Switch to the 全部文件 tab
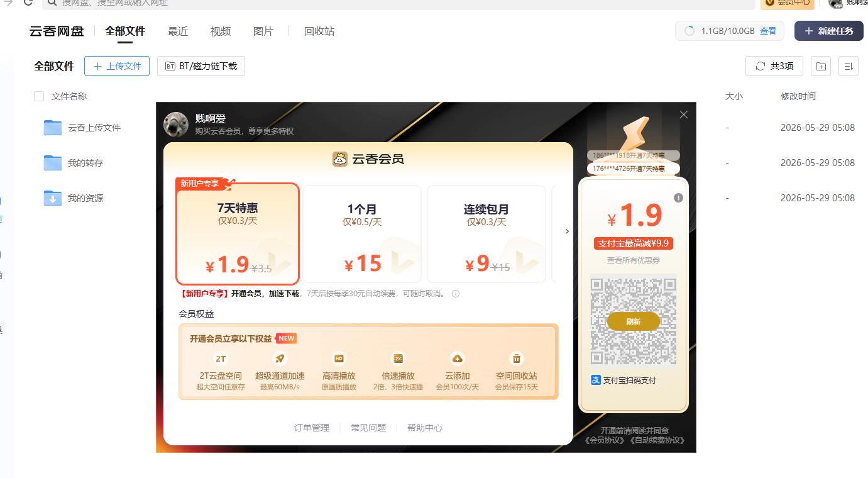Screen dimensions: 868x478 125,31
